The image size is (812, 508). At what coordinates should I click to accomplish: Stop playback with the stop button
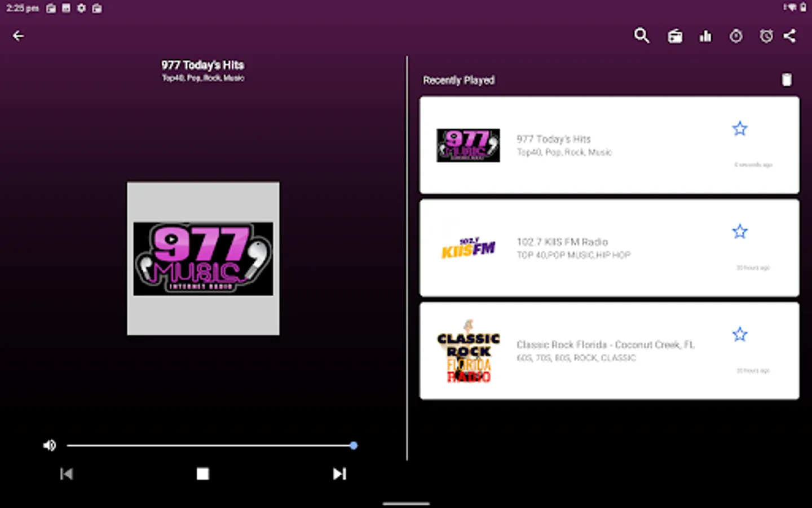tap(203, 474)
